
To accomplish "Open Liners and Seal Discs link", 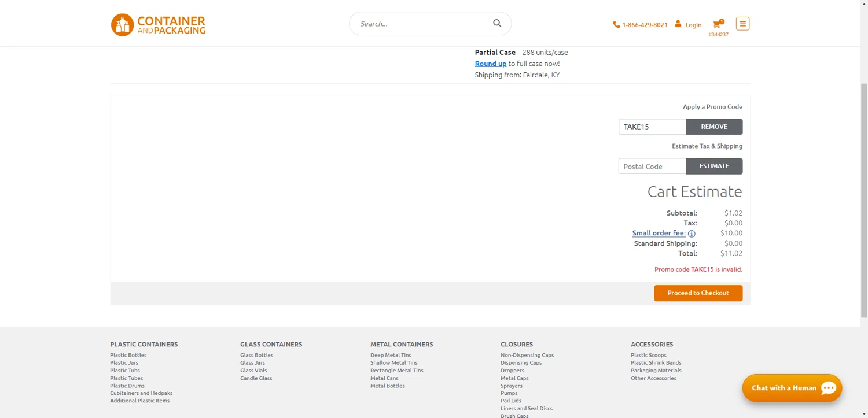I will click(527, 408).
